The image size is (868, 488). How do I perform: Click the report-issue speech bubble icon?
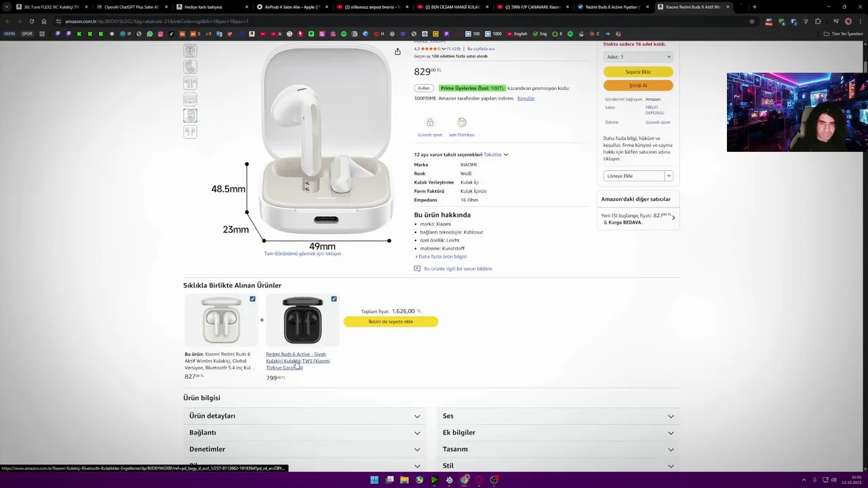coord(417,268)
